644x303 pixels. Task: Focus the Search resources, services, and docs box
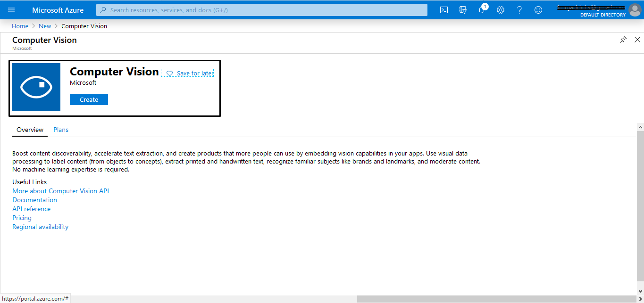click(x=262, y=10)
